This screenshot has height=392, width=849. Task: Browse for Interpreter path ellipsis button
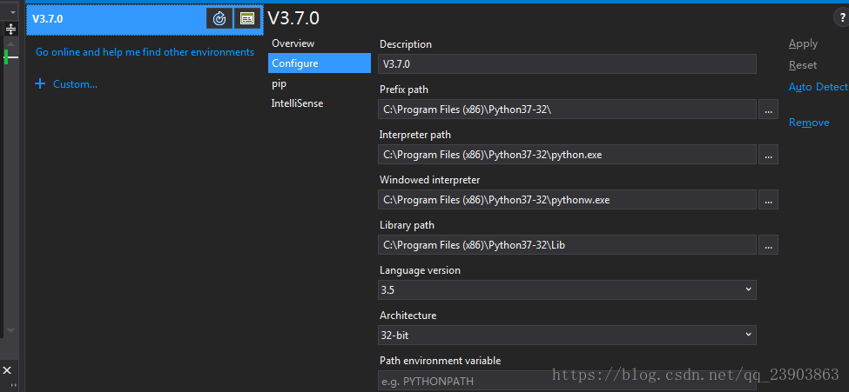(768, 154)
